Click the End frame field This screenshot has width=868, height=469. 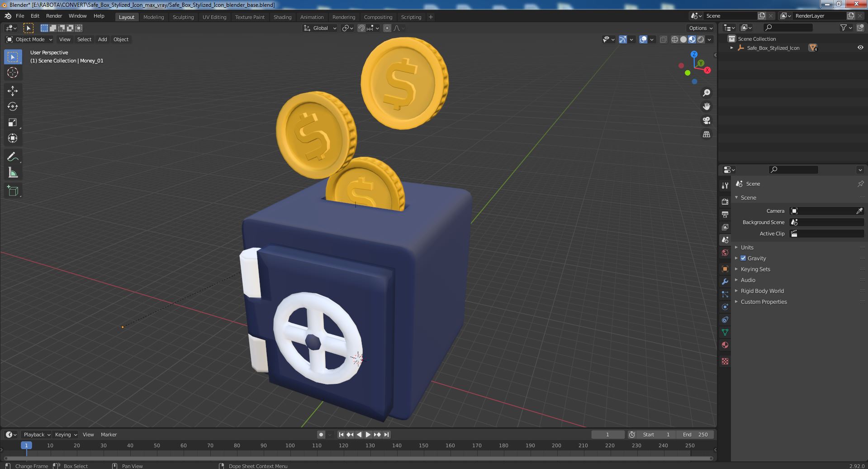click(x=696, y=435)
